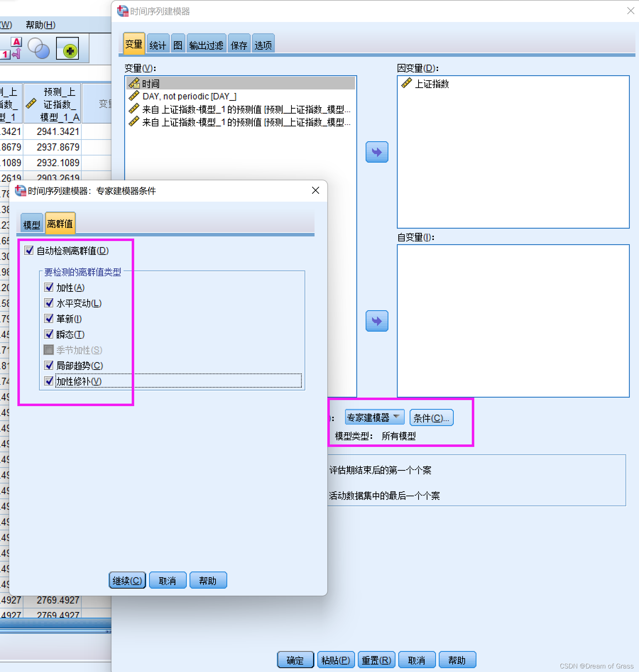
Task: Click the 重置(R) button
Action: click(376, 660)
